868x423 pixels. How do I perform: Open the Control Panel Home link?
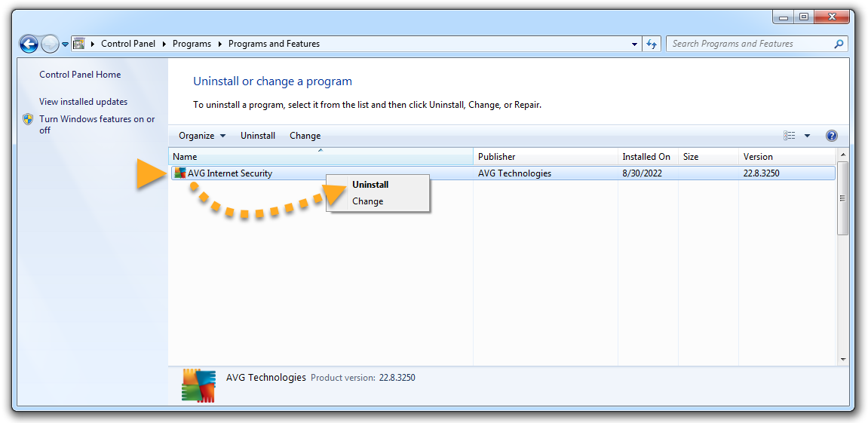[x=80, y=75]
